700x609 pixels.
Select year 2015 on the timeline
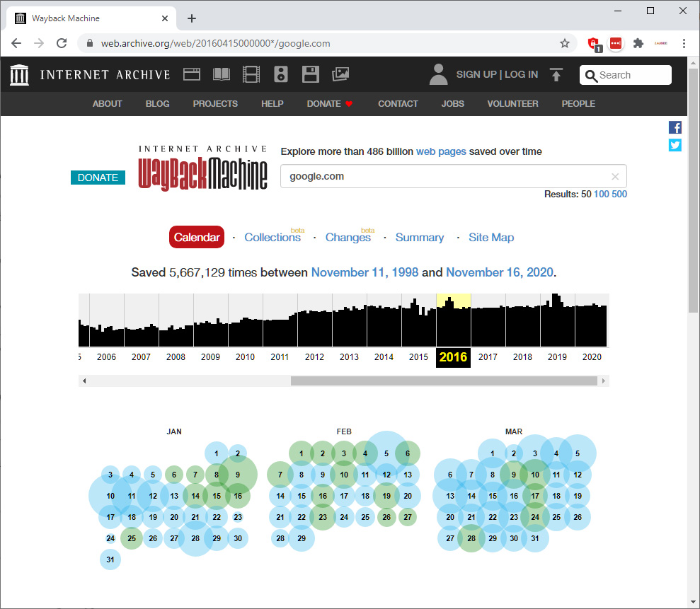point(418,357)
